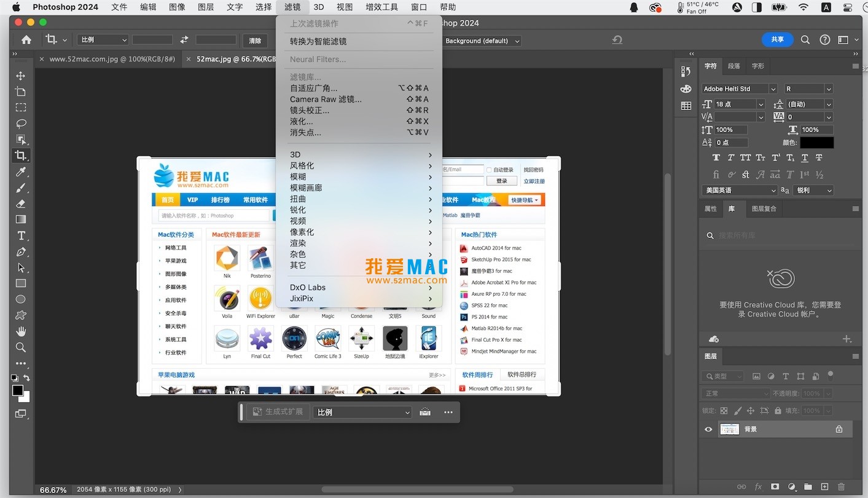Image resolution: width=868 pixels, height=498 pixels.
Task: Select the Eyedropper tool
Action: (x=20, y=172)
